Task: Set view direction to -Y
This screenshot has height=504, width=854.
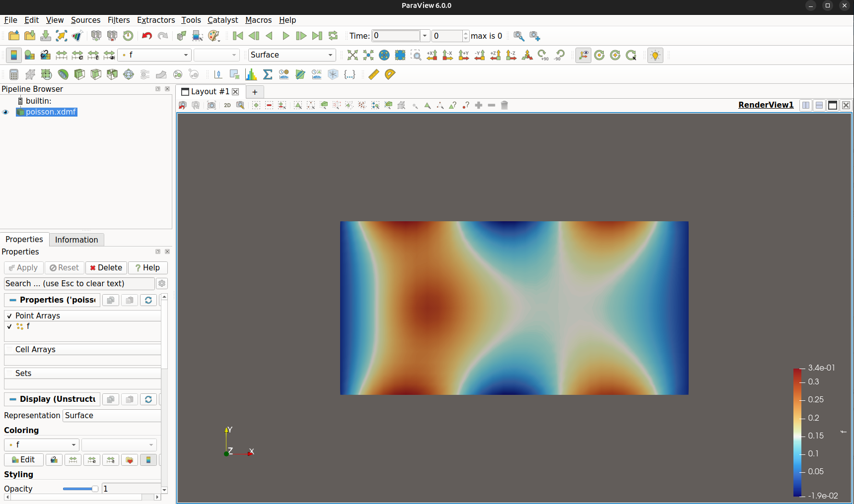Action: (x=480, y=55)
